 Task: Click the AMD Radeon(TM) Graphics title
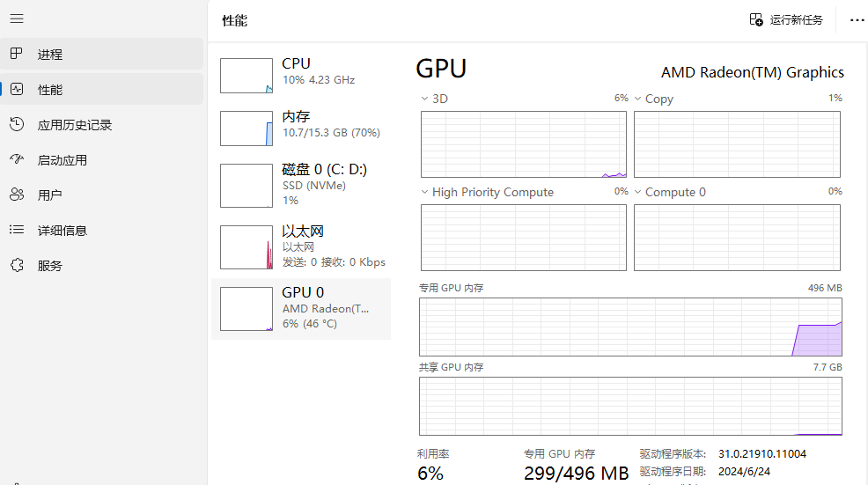click(x=753, y=72)
